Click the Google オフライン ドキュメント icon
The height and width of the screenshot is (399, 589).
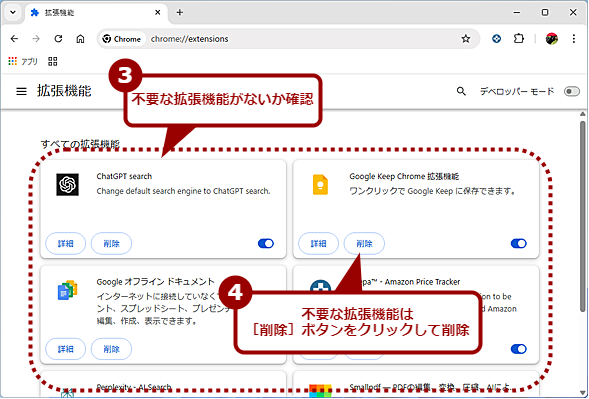click(x=68, y=290)
